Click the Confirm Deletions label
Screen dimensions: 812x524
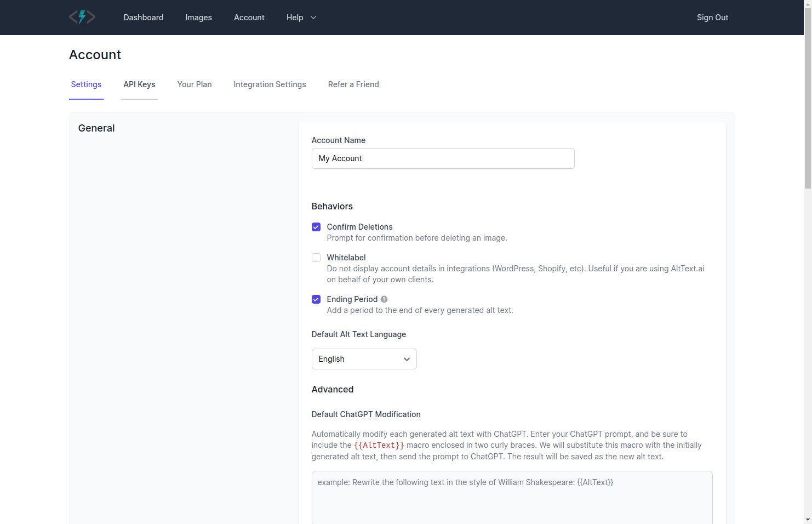point(359,227)
